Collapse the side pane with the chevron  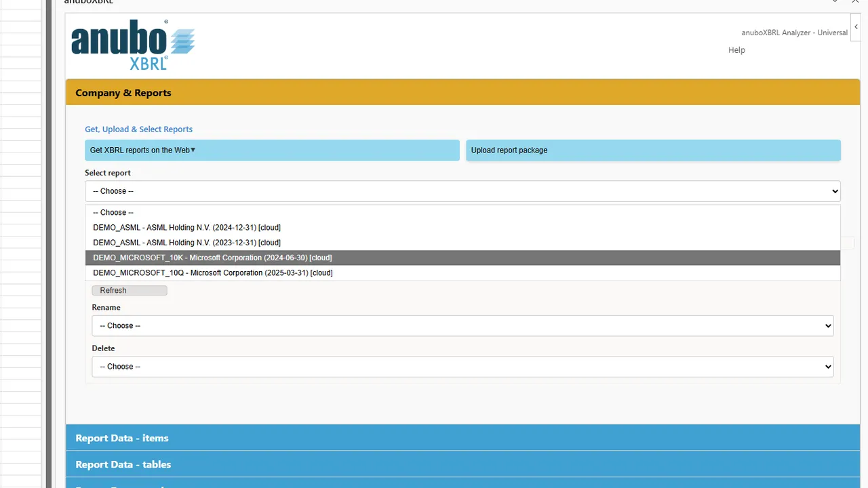(856, 27)
